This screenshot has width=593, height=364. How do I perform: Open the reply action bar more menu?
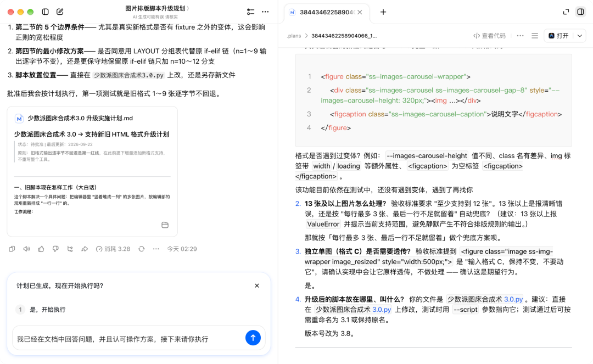[156, 249]
